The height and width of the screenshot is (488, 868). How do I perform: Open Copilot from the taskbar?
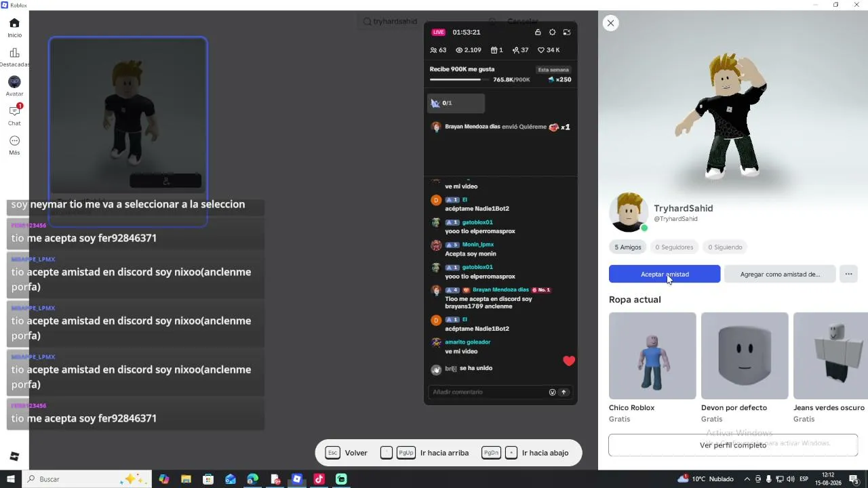coord(163,479)
